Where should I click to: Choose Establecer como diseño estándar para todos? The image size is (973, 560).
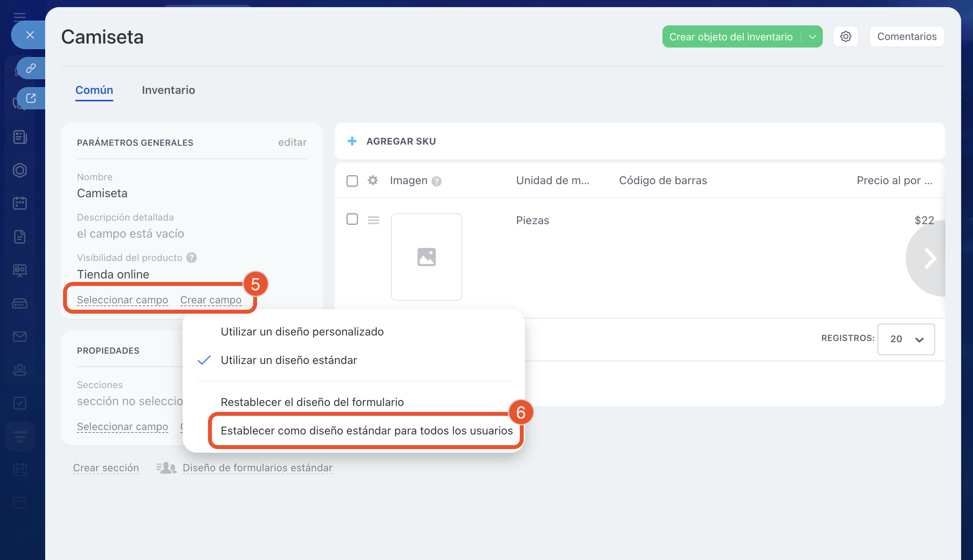click(x=366, y=430)
